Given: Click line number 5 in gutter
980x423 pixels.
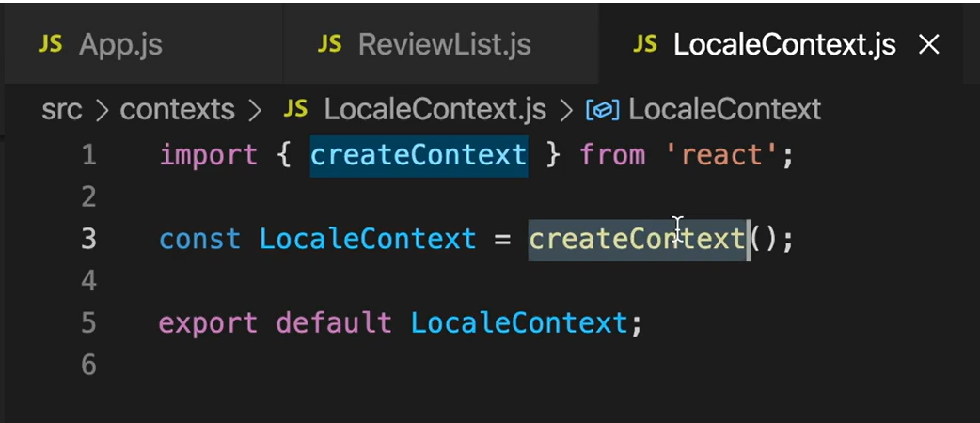Looking at the screenshot, I should tap(88, 322).
